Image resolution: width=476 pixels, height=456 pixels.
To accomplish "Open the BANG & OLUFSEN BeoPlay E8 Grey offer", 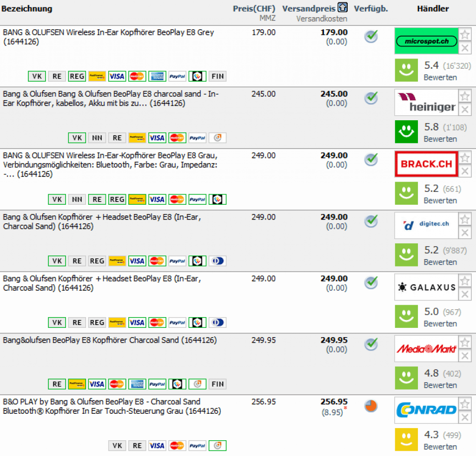I will tap(108, 33).
